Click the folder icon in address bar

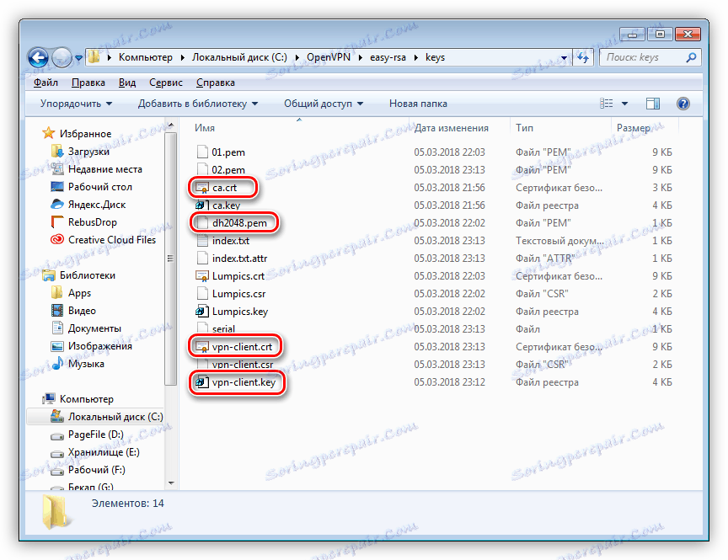click(94, 57)
